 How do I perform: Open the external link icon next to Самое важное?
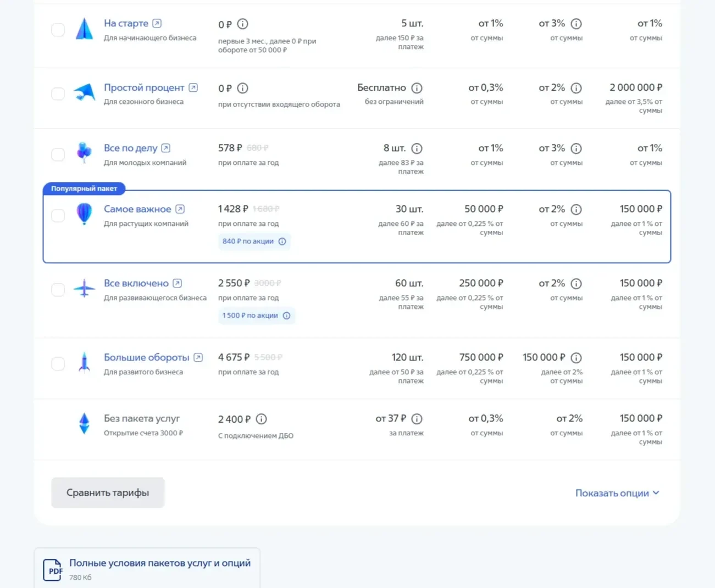(x=180, y=209)
